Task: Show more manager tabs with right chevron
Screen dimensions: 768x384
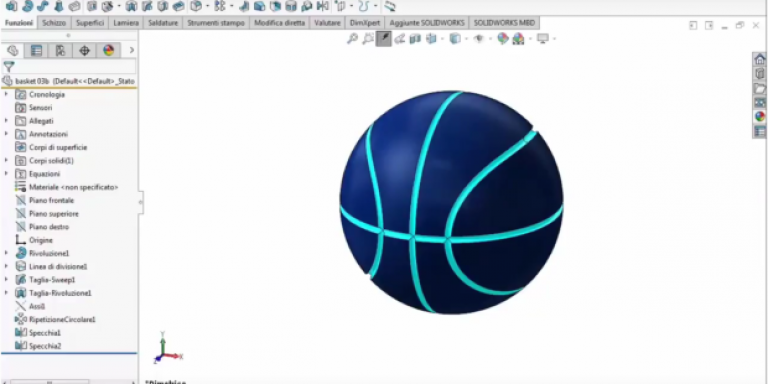Action: pos(131,50)
